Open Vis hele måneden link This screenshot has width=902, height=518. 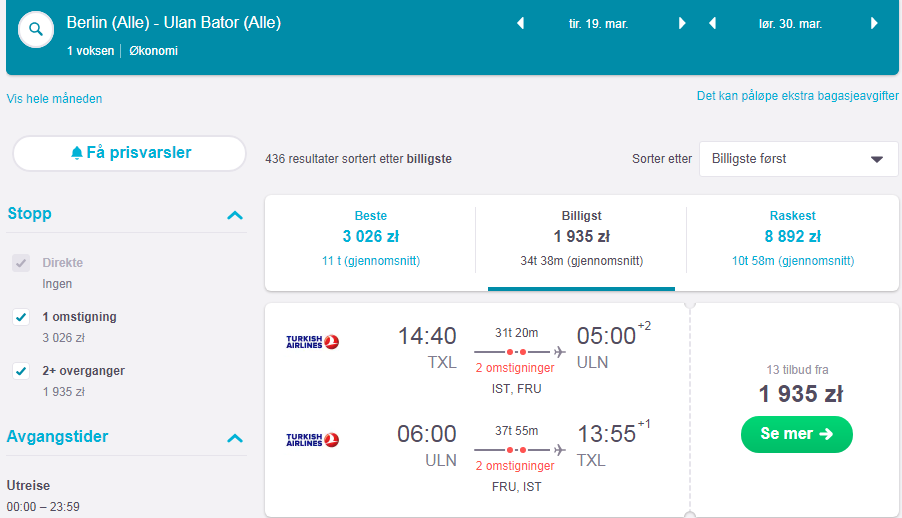tap(54, 98)
